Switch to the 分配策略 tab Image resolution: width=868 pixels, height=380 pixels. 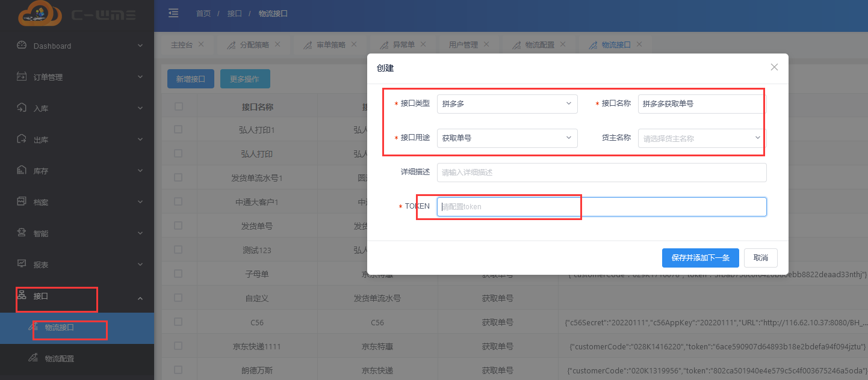[254, 44]
